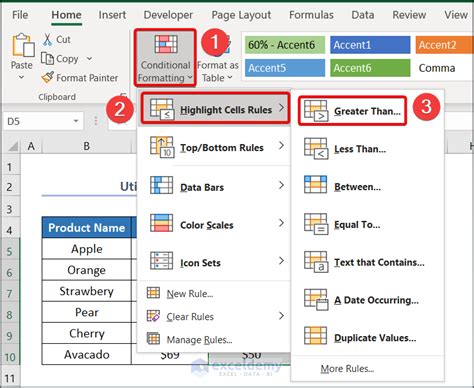Expand the Color Scales submenu arrow
474x388 pixels.
[282, 223]
